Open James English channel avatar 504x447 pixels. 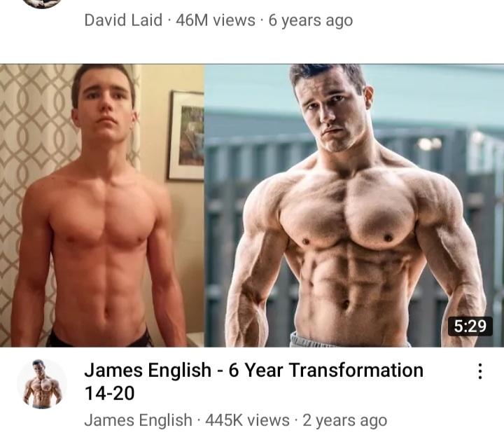tap(42, 384)
